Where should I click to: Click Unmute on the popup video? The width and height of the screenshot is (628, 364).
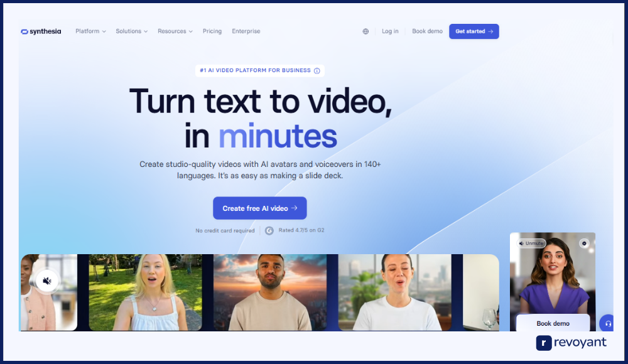point(532,243)
